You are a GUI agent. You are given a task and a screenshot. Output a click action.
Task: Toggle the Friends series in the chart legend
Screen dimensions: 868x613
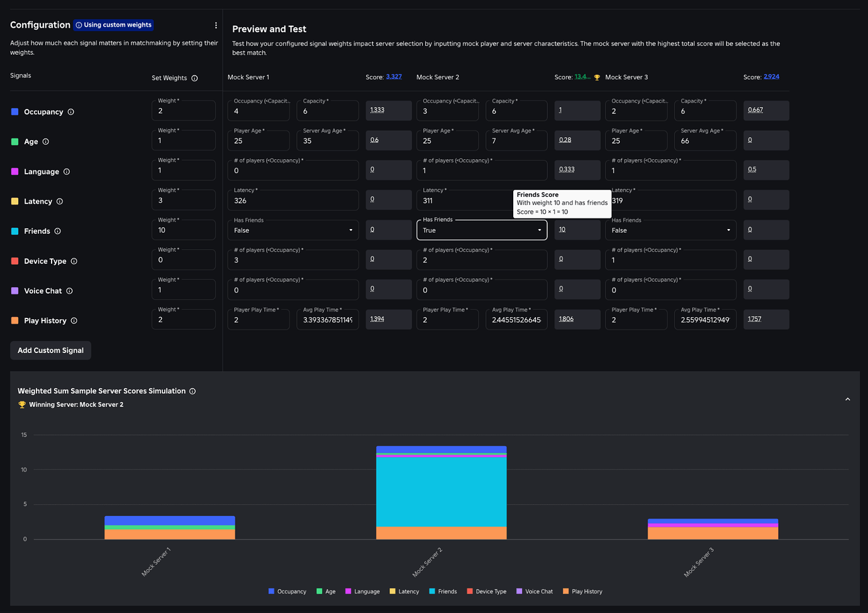(443, 591)
